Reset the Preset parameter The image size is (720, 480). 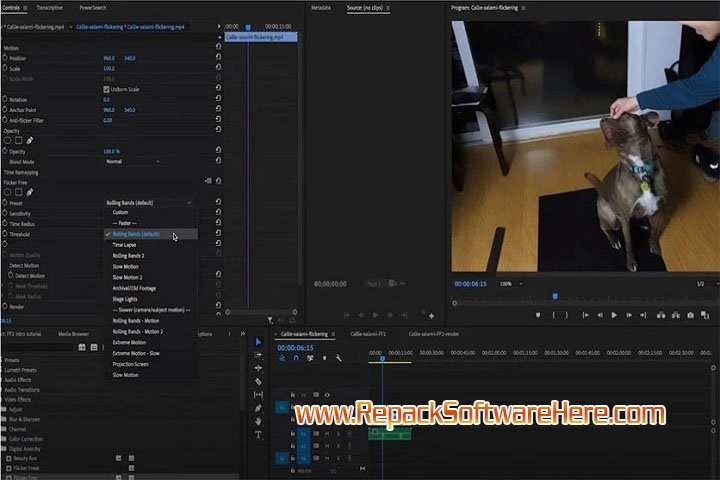pos(218,202)
